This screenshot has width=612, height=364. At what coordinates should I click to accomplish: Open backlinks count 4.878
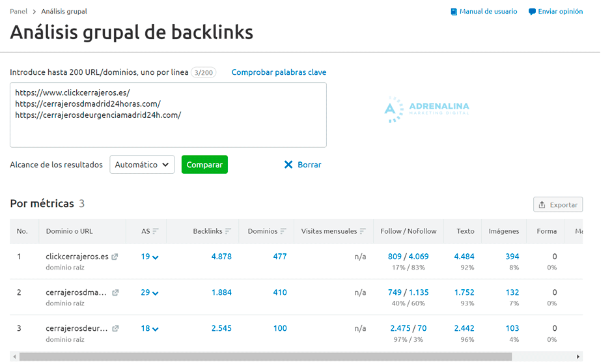tap(221, 257)
